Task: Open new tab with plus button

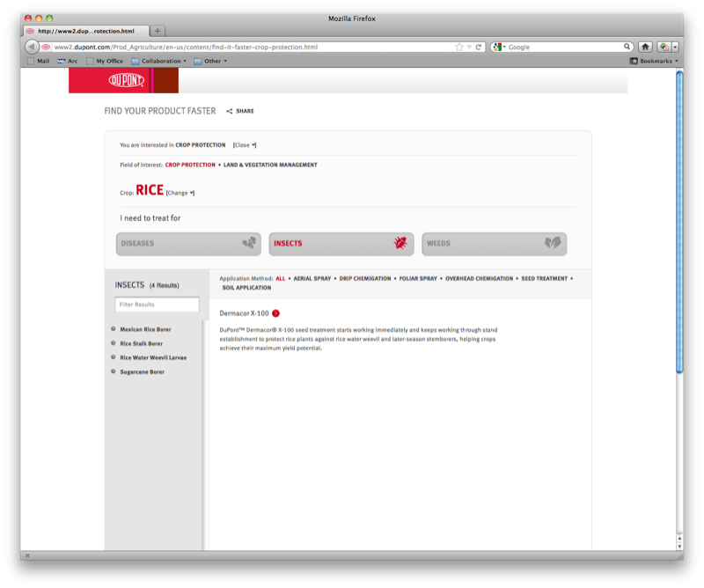Action: pos(158,31)
